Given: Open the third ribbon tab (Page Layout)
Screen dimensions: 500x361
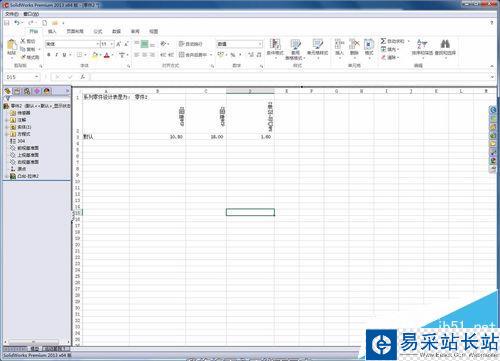Looking at the screenshot, I should [x=75, y=31].
